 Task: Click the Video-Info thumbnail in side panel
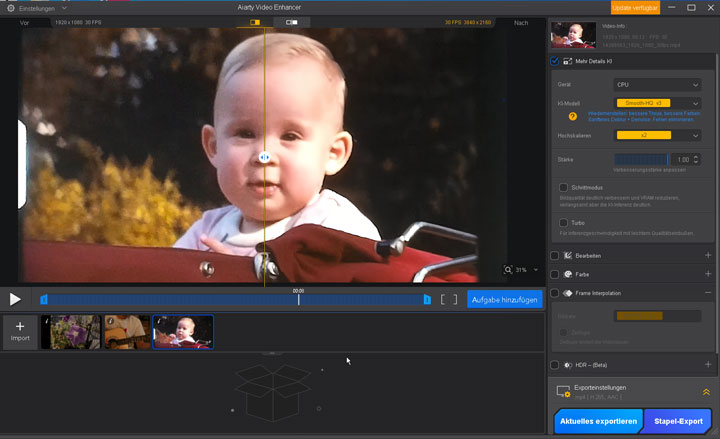(x=574, y=35)
